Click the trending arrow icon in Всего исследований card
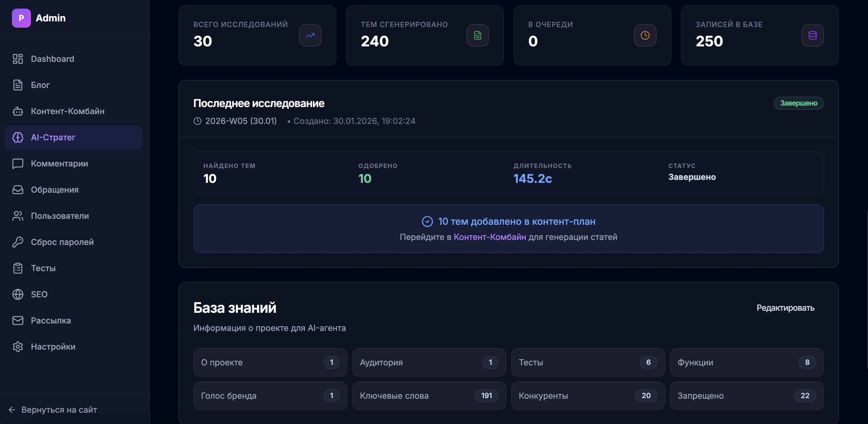Image resolution: width=868 pixels, height=424 pixels. pyautogui.click(x=310, y=35)
